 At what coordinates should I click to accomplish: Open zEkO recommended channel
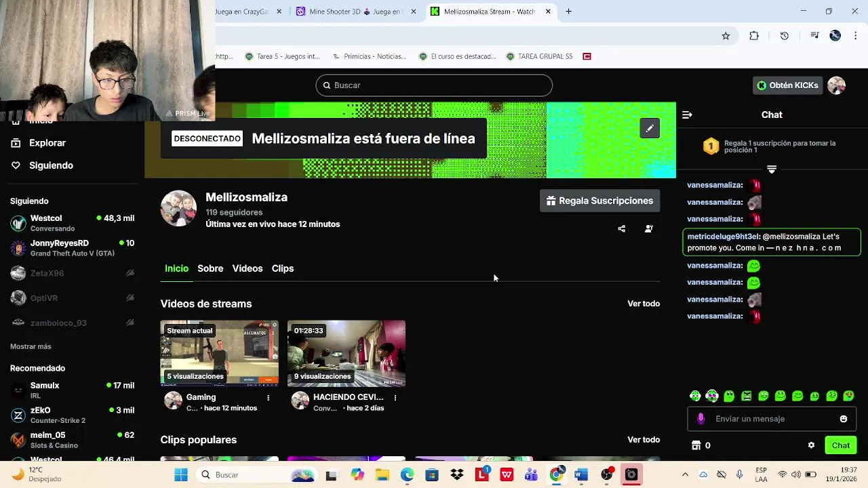click(72, 415)
